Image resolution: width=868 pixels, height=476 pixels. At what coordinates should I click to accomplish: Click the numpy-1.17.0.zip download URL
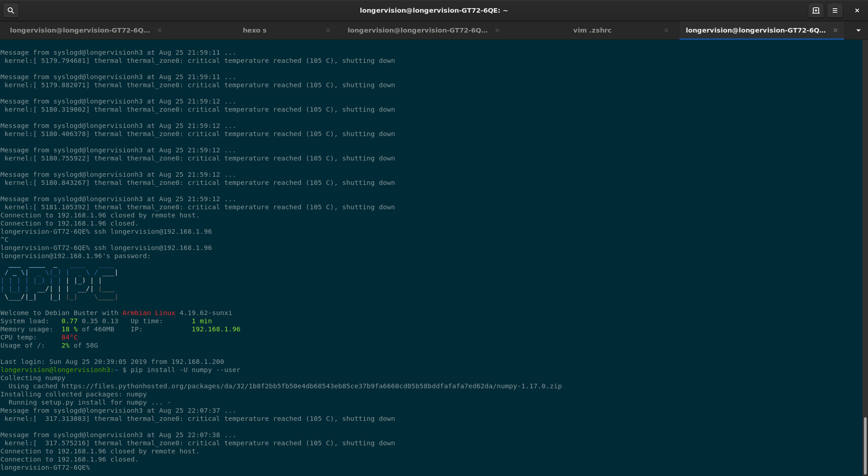tap(311, 386)
